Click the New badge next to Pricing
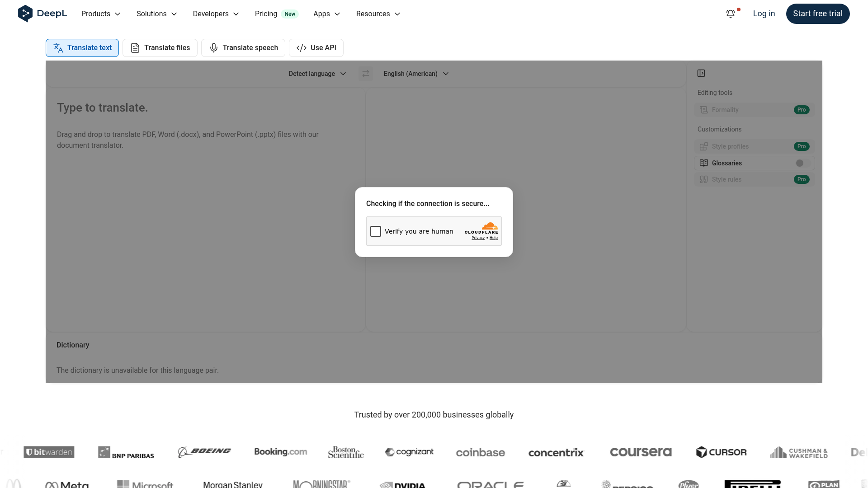Viewport: 868px width, 488px height. [x=290, y=14]
